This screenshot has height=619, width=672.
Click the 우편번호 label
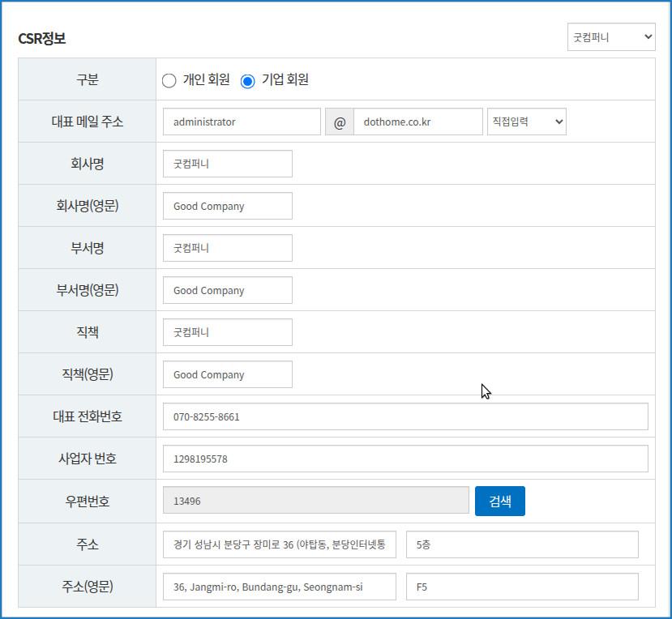coord(88,502)
